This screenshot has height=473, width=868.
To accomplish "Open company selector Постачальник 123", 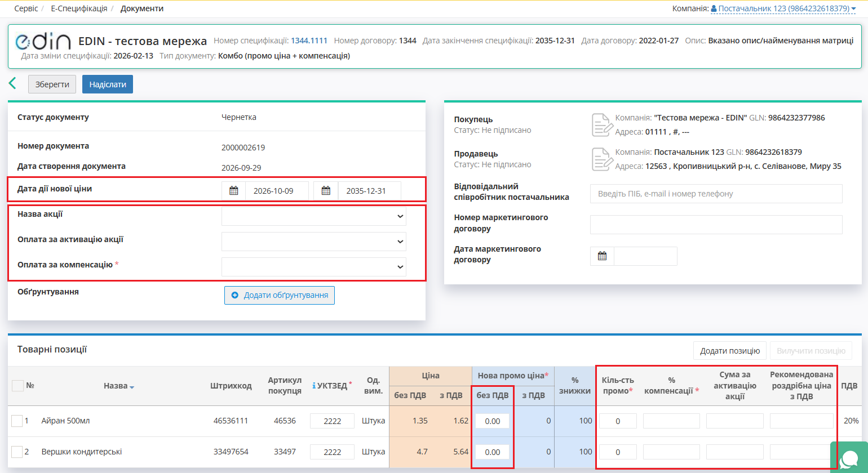I will (x=783, y=8).
